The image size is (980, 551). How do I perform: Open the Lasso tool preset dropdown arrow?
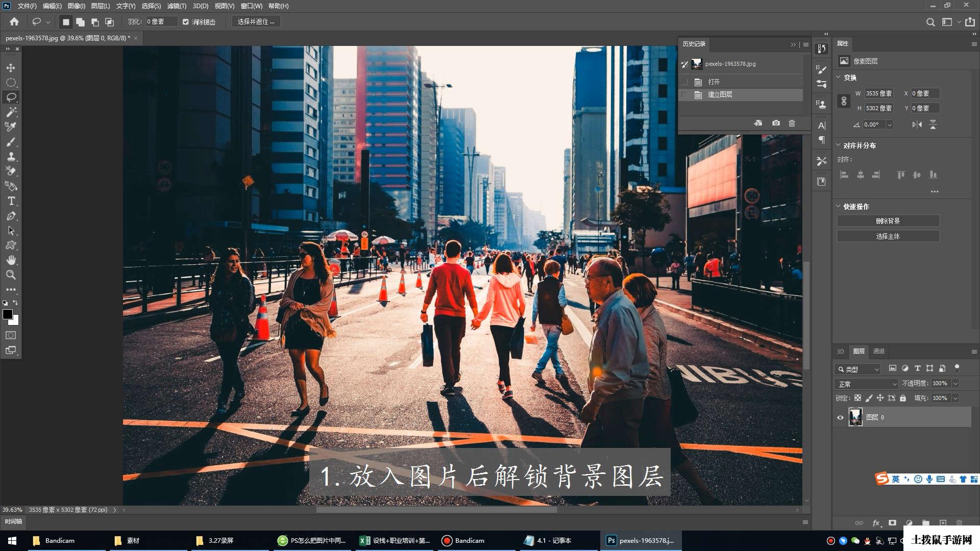pyautogui.click(x=48, y=22)
